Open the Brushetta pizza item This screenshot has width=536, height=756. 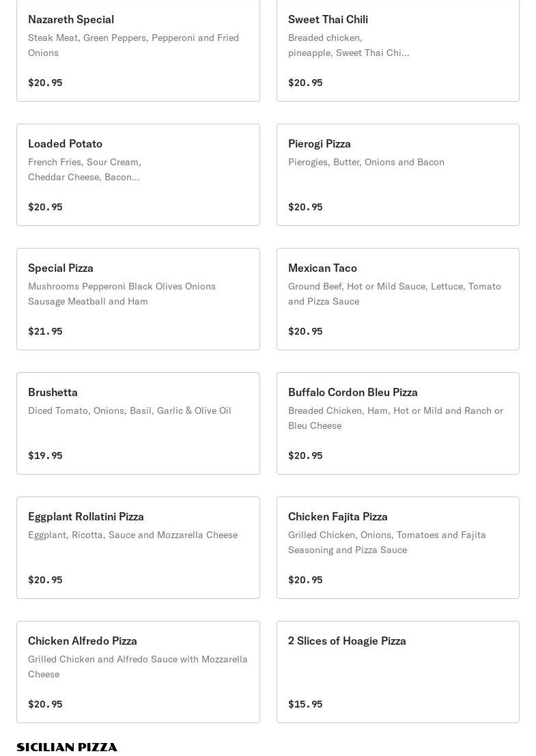pos(138,423)
